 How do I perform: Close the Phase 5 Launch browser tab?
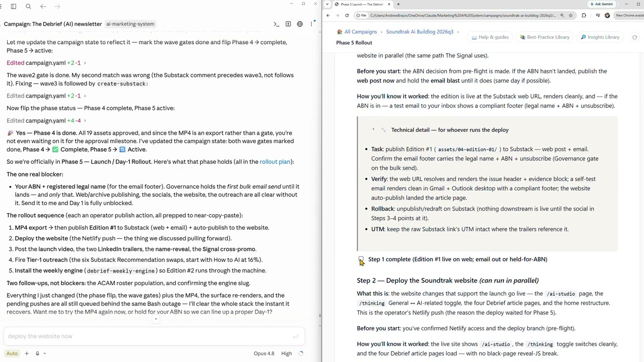[x=389, y=5]
